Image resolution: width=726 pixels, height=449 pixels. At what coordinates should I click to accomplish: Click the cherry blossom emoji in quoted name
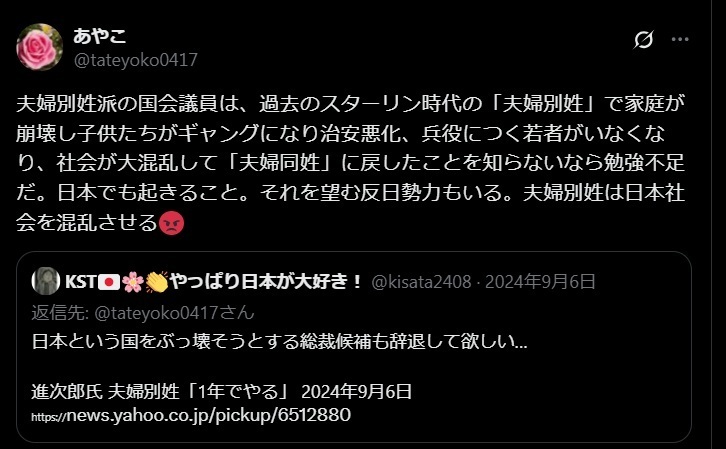click(x=133, y=281)
